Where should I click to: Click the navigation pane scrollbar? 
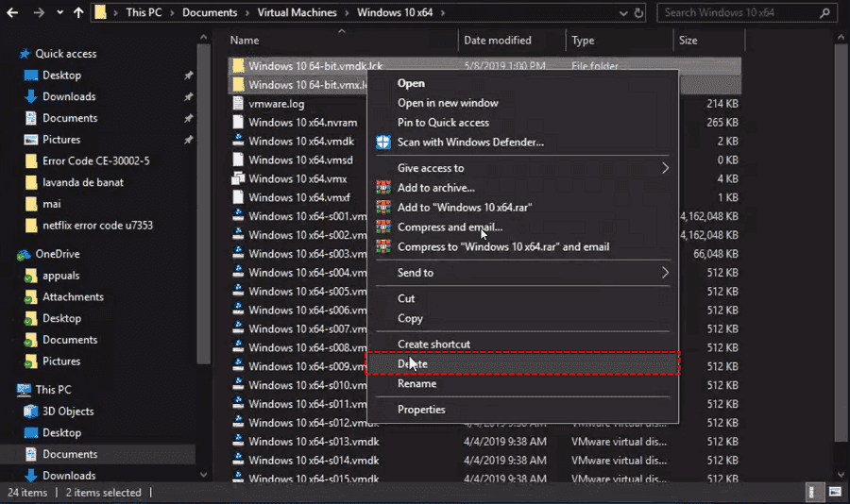[204, 204]
